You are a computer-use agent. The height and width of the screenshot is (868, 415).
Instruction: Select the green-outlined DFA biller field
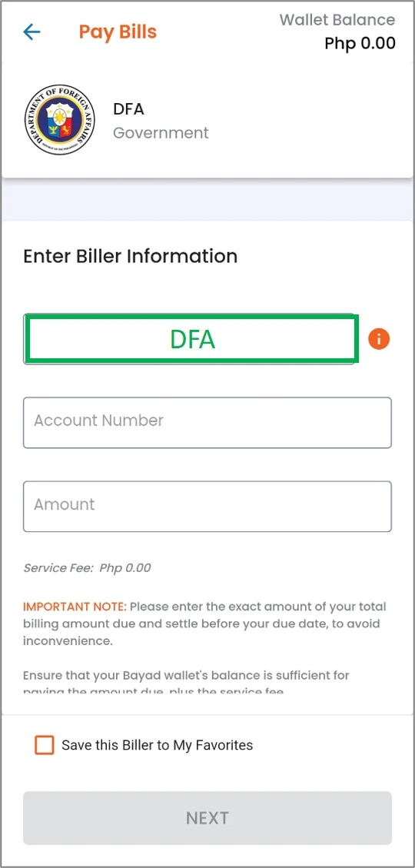(191, 339)
